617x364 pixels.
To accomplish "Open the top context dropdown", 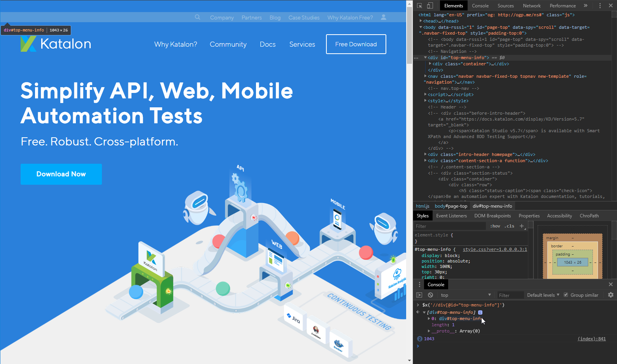I will (466, 295).
